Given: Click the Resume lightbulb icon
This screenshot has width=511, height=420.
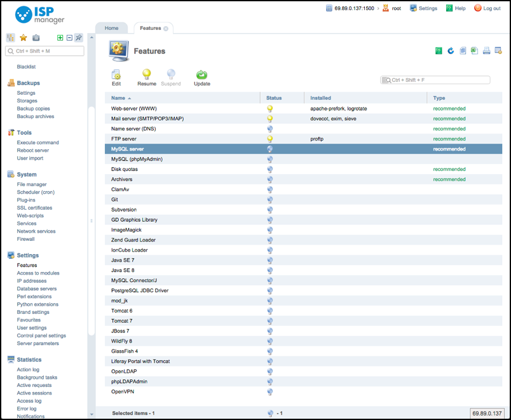Looking at the screenshot, I should pos(146,75).
